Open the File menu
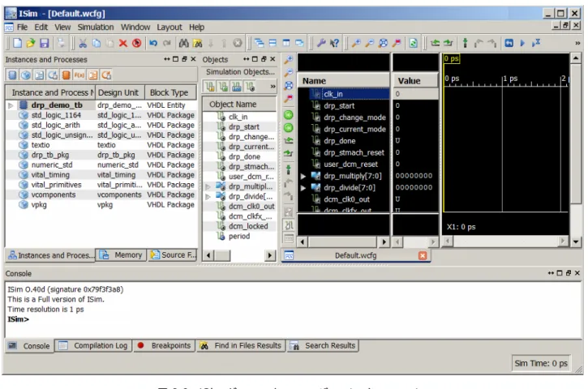The width and height of the screenshot is (588, 389). coord(22,28)
